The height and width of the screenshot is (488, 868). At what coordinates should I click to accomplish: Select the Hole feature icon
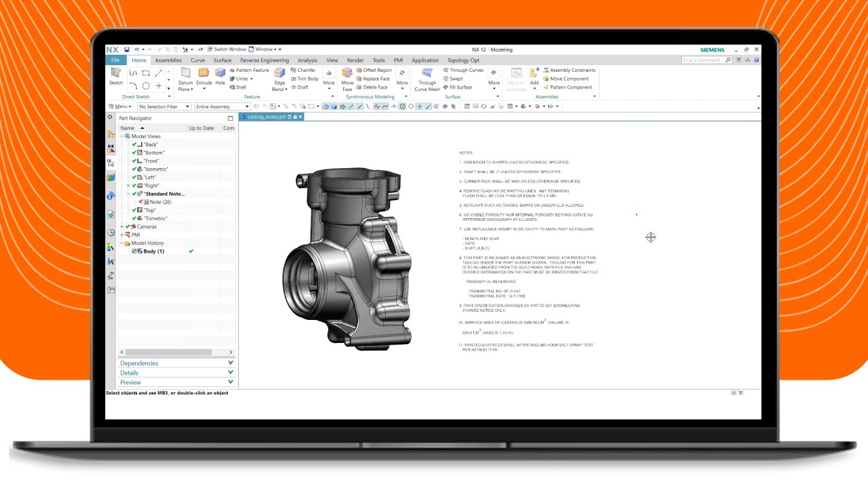[220, 73]
